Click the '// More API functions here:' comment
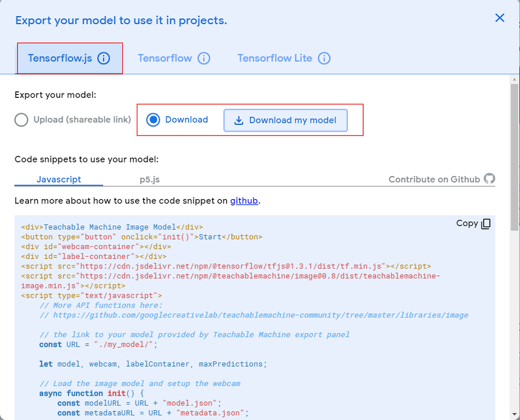Viewport: 520px width, 420px height. point(101,305)
